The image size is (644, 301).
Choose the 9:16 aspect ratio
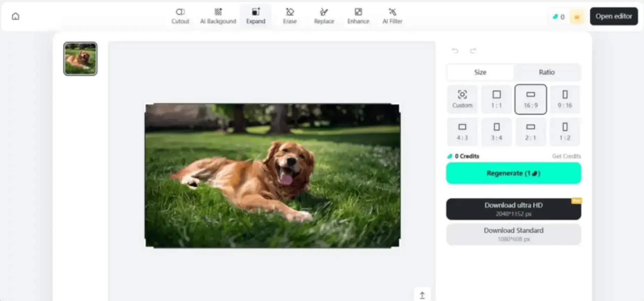pos(564,99)
